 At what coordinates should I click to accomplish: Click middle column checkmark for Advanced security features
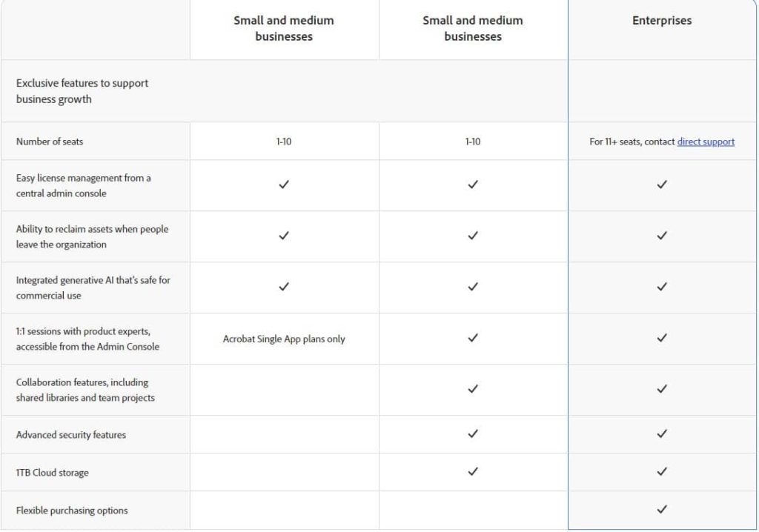[473, 433]
